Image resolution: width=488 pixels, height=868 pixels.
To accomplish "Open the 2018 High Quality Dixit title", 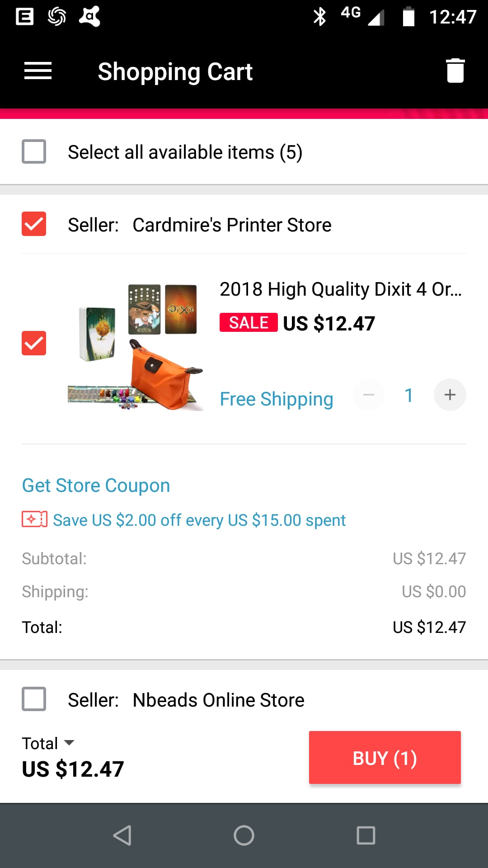I will [341, 289].
